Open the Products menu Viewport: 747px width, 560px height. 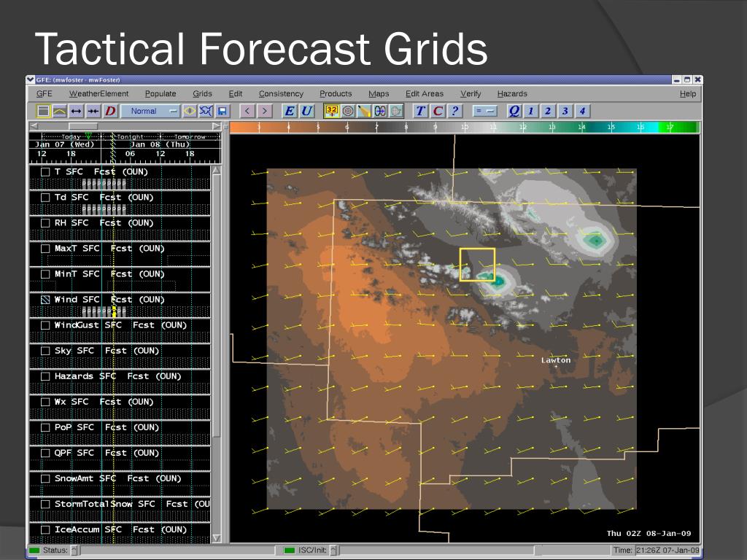click(x=336, y=94)
